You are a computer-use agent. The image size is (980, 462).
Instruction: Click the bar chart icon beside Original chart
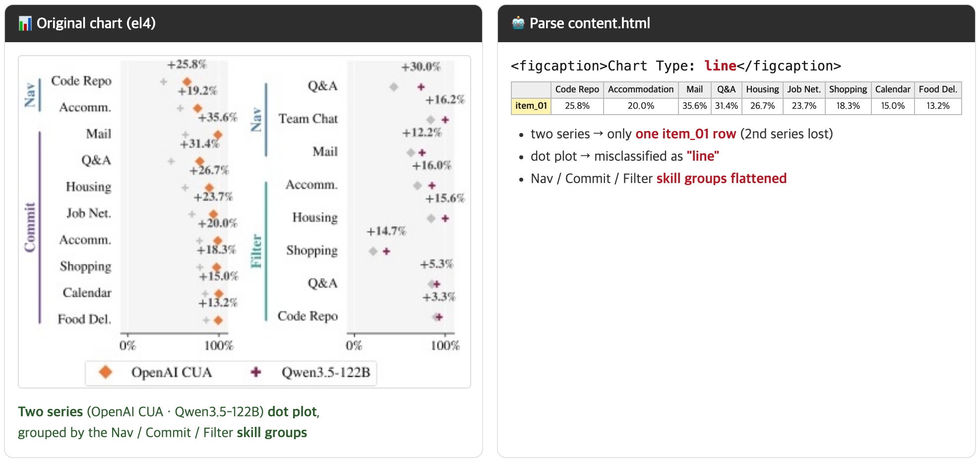click(x=25, y=23)
